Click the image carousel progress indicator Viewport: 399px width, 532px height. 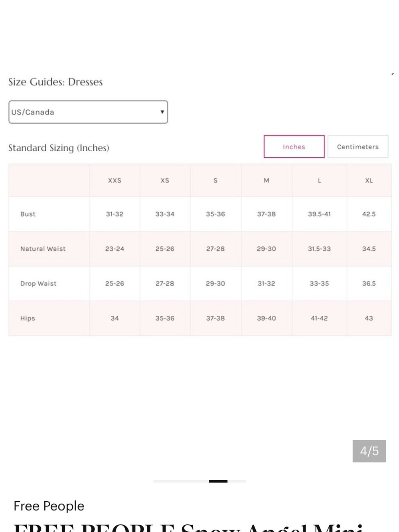(x=199, y=481)
